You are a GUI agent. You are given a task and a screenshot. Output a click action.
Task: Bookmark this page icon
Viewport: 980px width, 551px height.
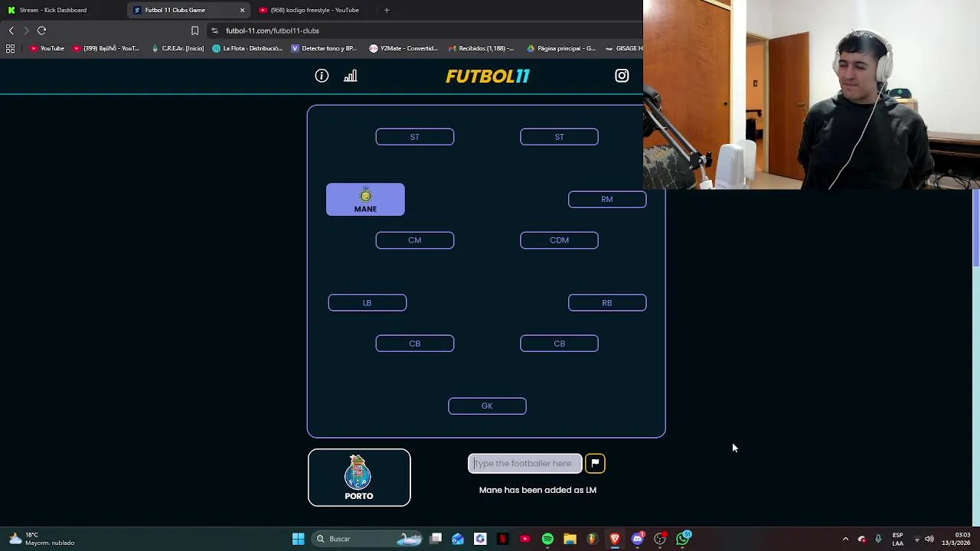pos(194,31)
